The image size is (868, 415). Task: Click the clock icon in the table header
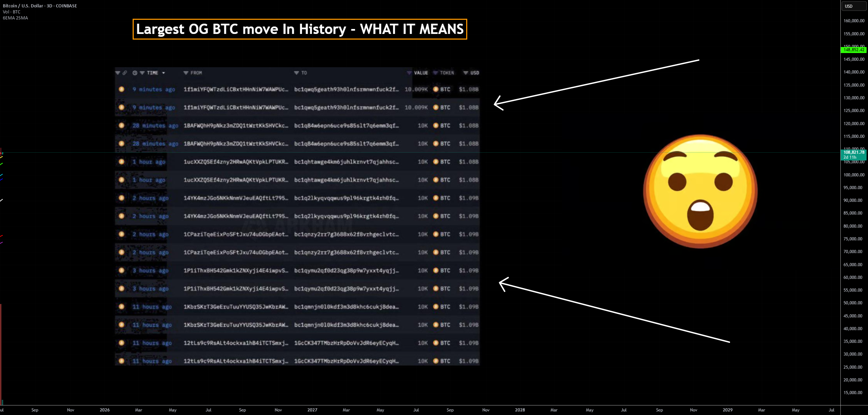[x=135, y=73]
